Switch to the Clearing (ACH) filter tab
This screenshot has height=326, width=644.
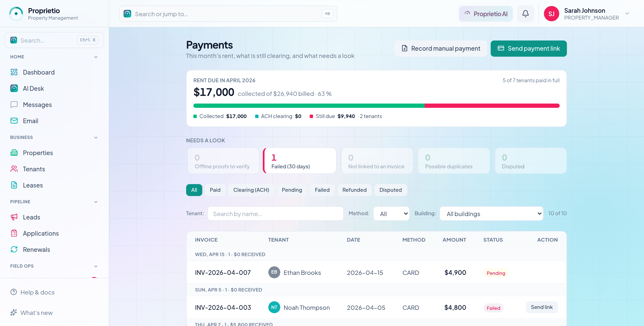251,190
